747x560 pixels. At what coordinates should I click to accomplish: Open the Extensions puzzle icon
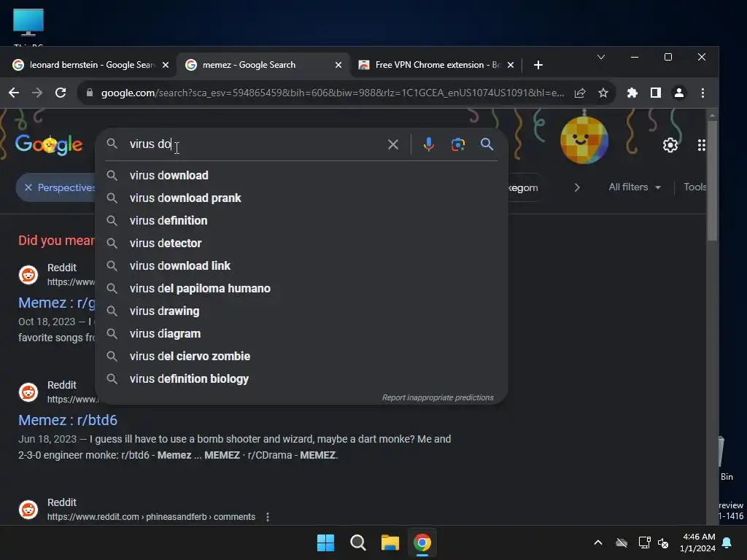632,93
